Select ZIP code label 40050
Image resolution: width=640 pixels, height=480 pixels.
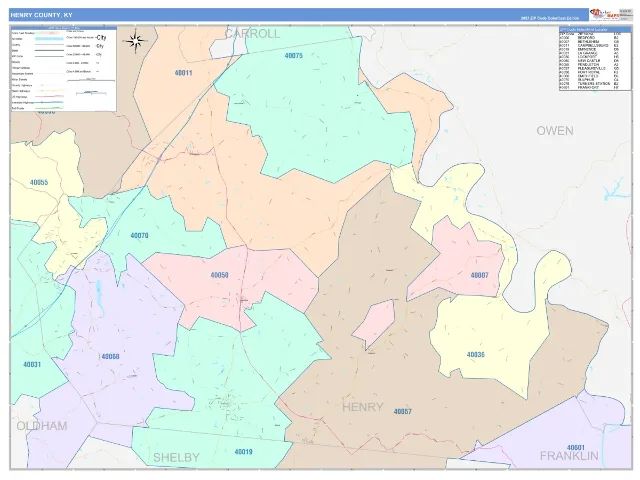click(219, 275)
